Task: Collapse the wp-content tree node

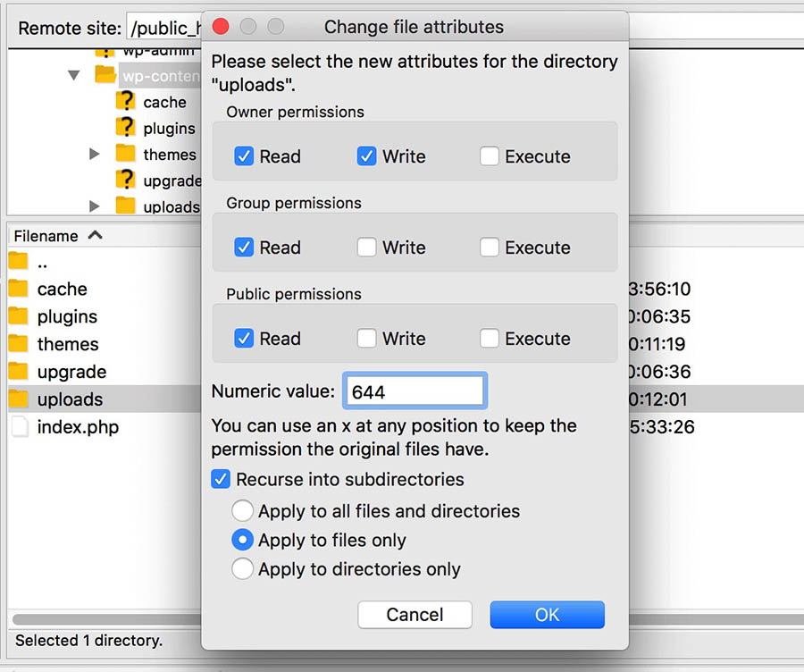Action: point(74,76)
